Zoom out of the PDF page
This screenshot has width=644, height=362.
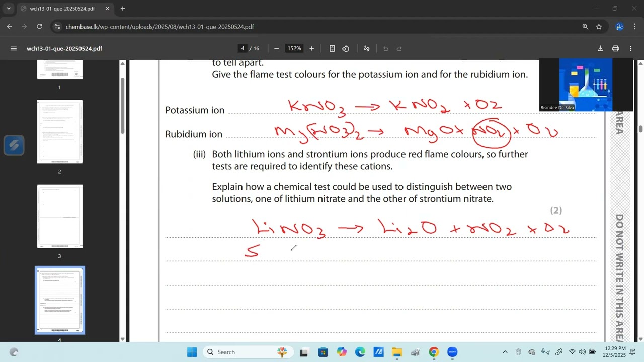click(276, 49)
